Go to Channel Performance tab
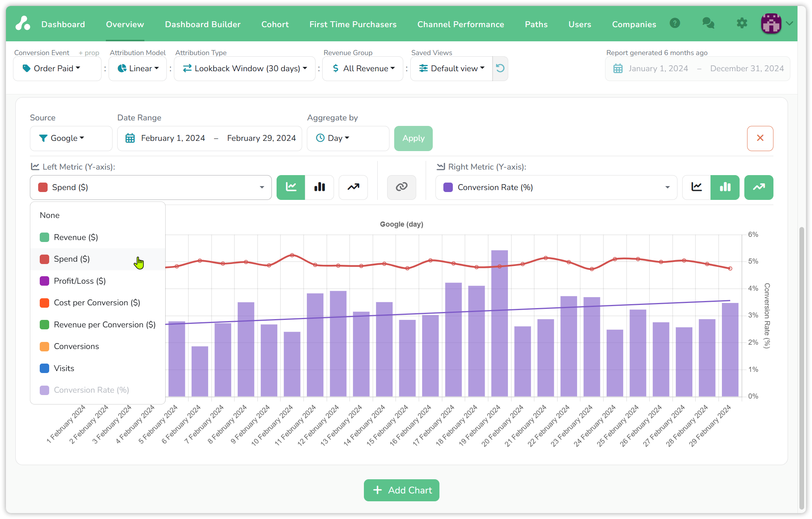Image resolution: width=812 pixels, height=519 pixels. 461,24
